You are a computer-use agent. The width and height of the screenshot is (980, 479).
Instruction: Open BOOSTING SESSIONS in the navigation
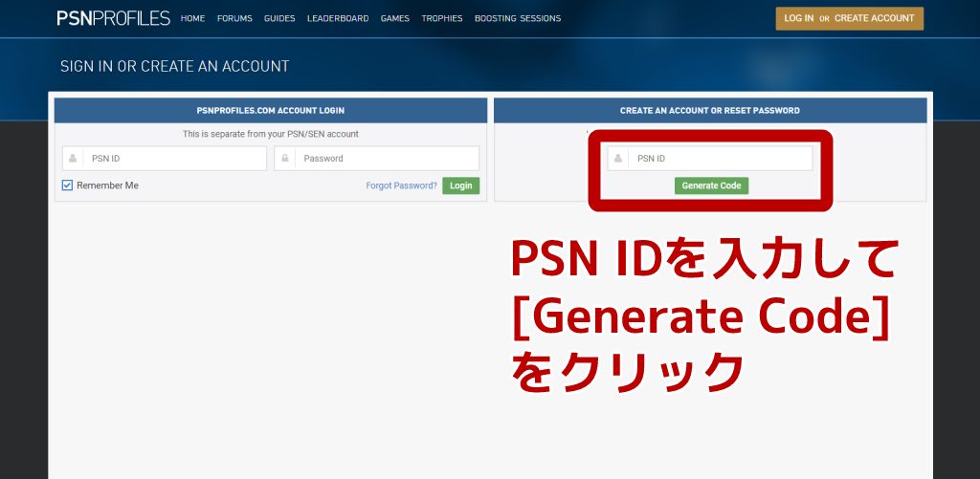coord(518,19)
